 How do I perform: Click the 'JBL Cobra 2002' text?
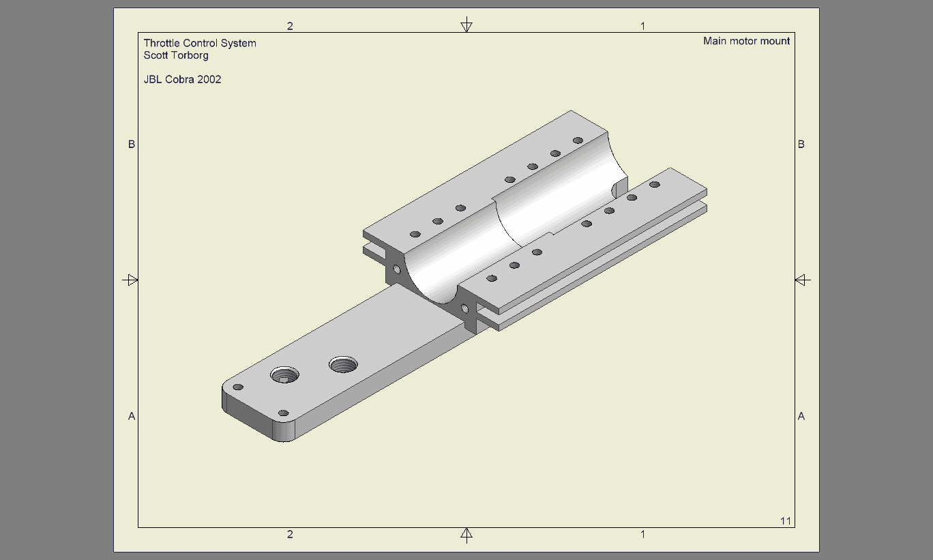point(182,79)
